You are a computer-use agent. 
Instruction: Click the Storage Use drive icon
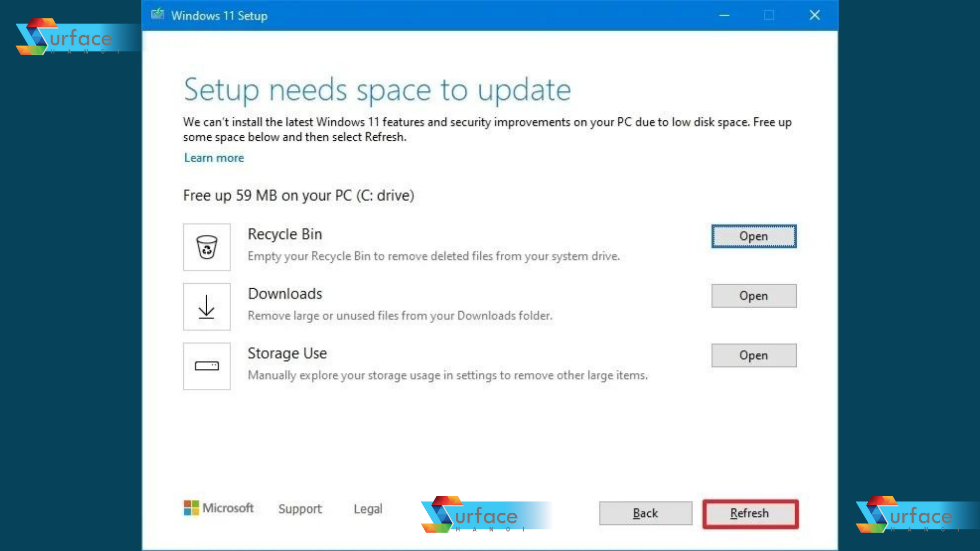click(x=207, y=366)
